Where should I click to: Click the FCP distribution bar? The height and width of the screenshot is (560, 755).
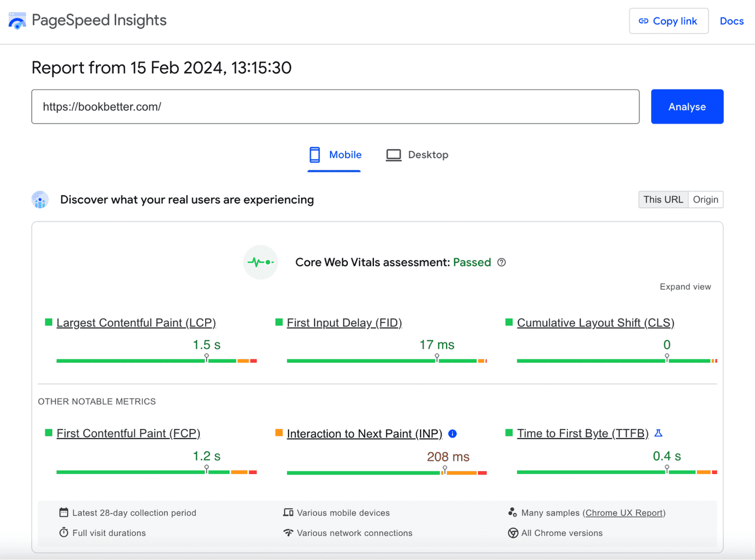tap(156, 472)
